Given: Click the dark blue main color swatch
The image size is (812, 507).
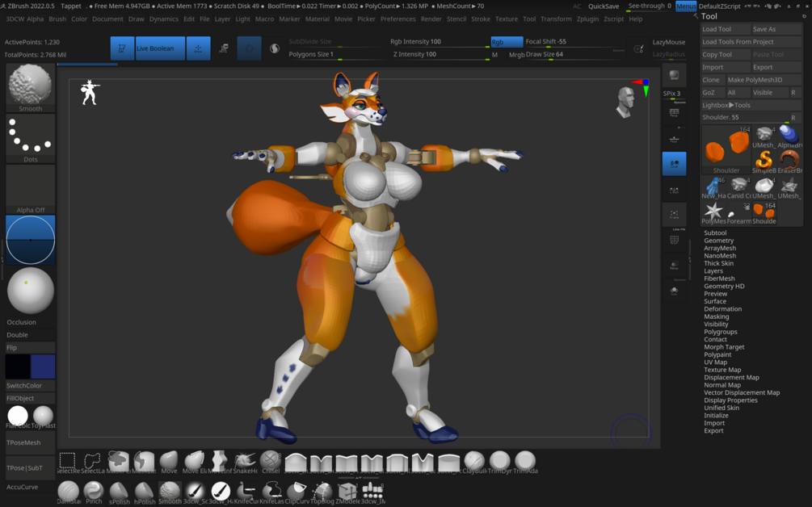Looking at the screenshot, I should pyautogui.click(x=43, y=367).
